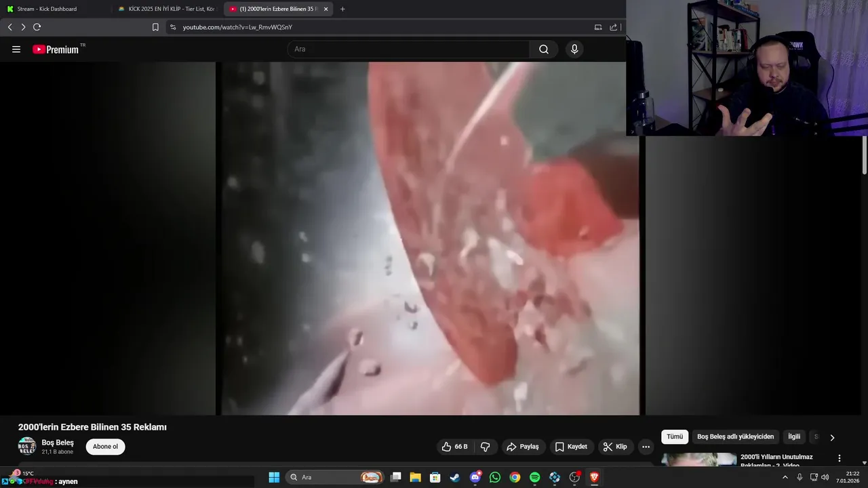Screen dimensions: 868x488
Task: Dislike the video with thumbs-down
Action: click(486, 447)
